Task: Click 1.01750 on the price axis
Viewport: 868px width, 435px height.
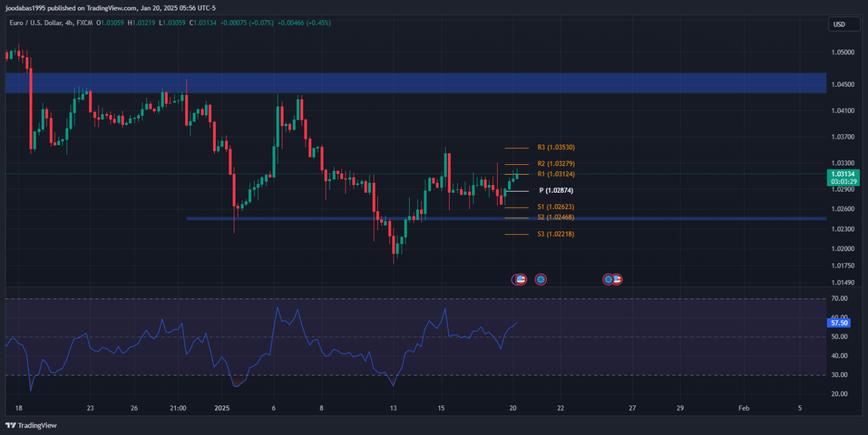Action: [843, 266]
